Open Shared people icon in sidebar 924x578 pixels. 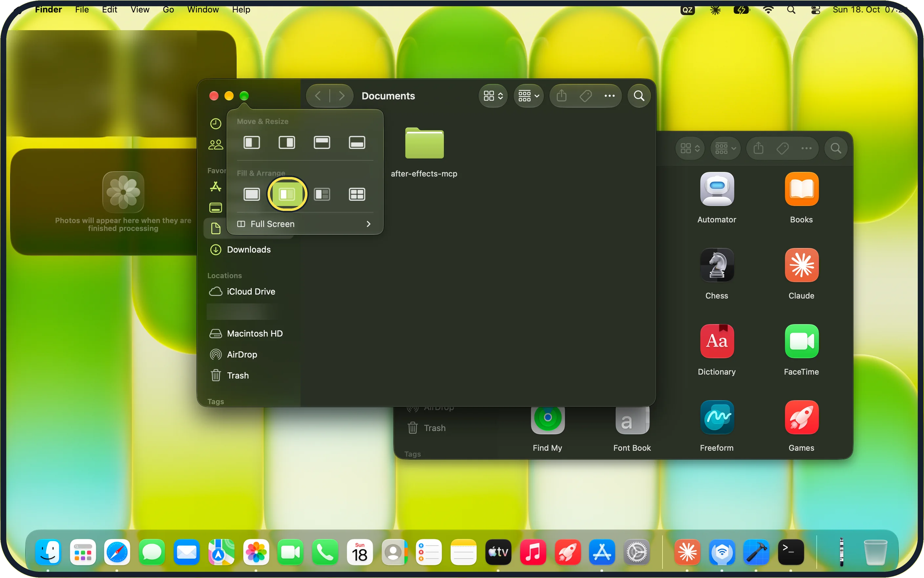[x=216, y=145]
